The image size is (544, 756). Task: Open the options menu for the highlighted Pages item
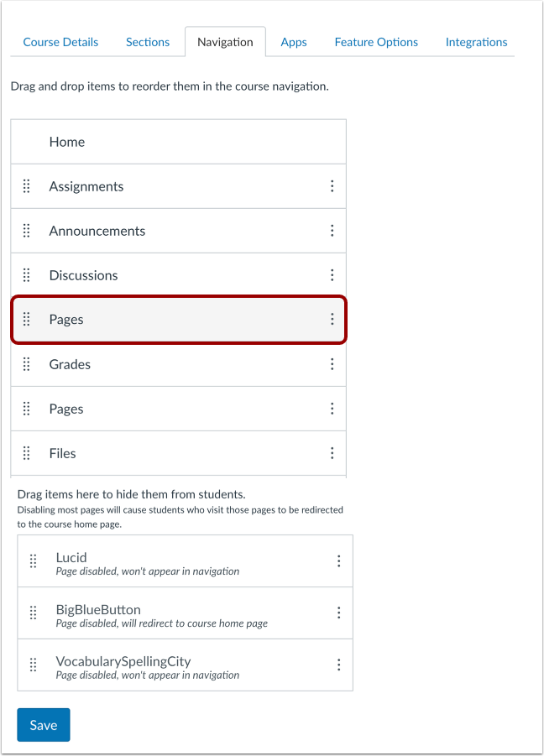pos(332,319)
